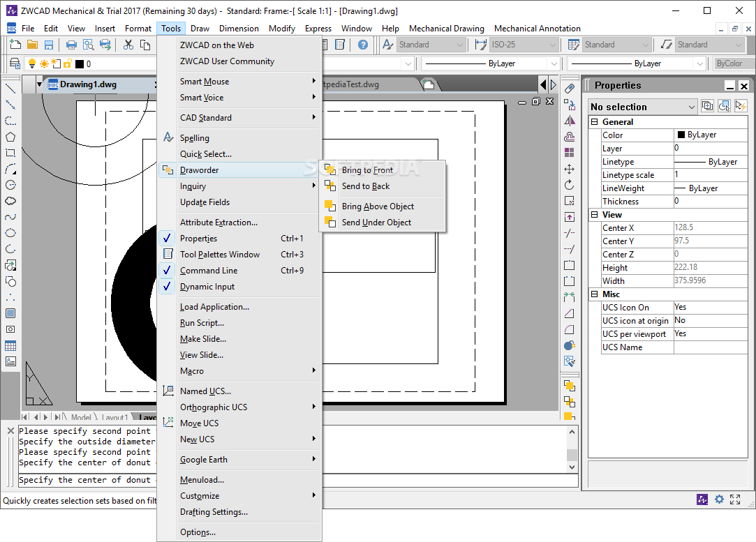Viewport: 756px width, 542px height.
Task: Click the Offset tool icon
Action: (570, 137)
